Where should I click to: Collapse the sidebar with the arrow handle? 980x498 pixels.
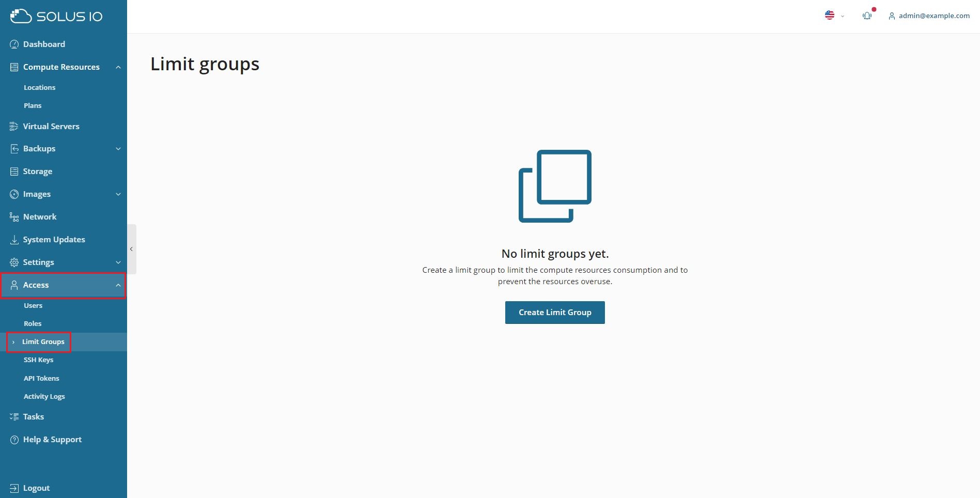tap(132, 249)
